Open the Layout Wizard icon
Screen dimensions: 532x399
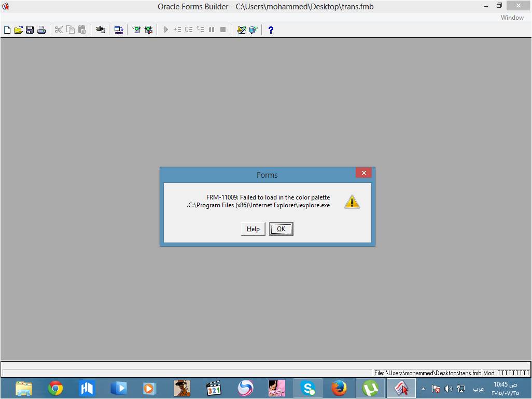click(x=253, y=30)
